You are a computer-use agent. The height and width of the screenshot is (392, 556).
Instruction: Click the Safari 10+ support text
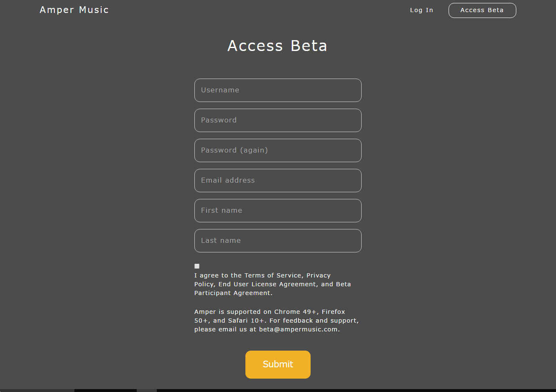246,321
